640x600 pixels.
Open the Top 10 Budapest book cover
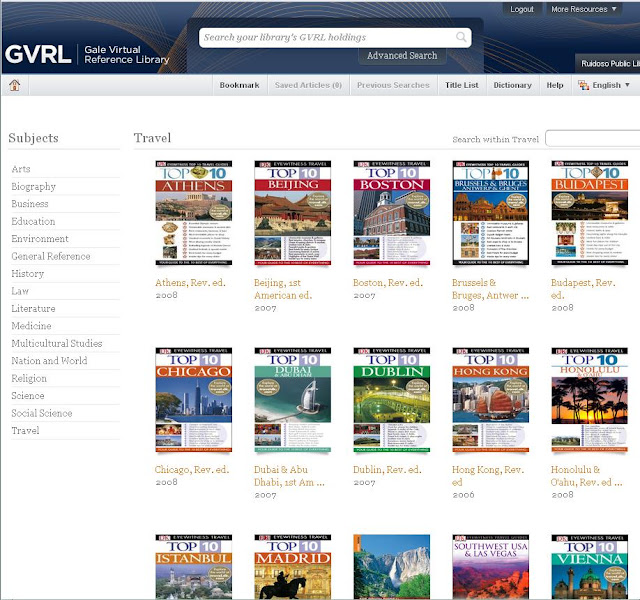pos(590,213)
